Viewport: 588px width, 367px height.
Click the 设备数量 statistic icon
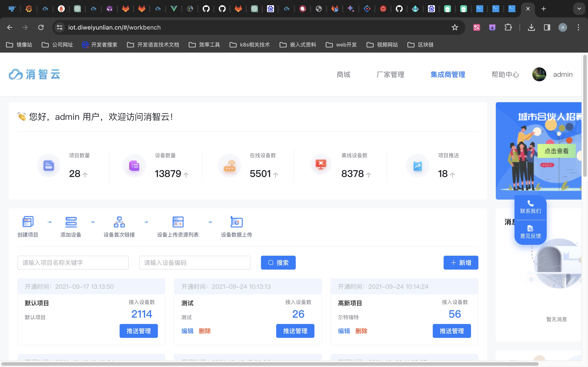(x=134, y=165)
